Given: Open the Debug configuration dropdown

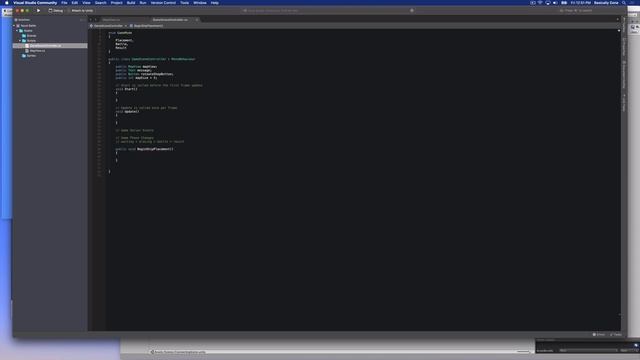Looking at the screenshot, I should click(x=56, y=11).
